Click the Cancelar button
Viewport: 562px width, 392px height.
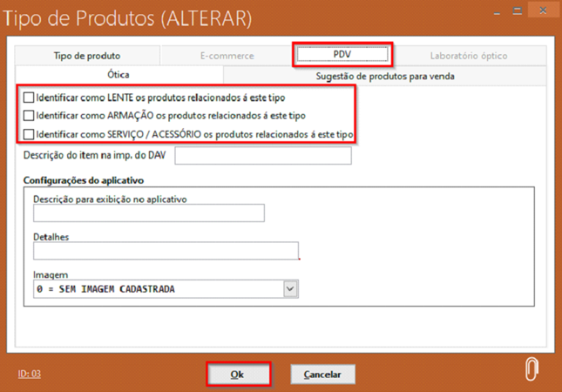click(322, 375)
